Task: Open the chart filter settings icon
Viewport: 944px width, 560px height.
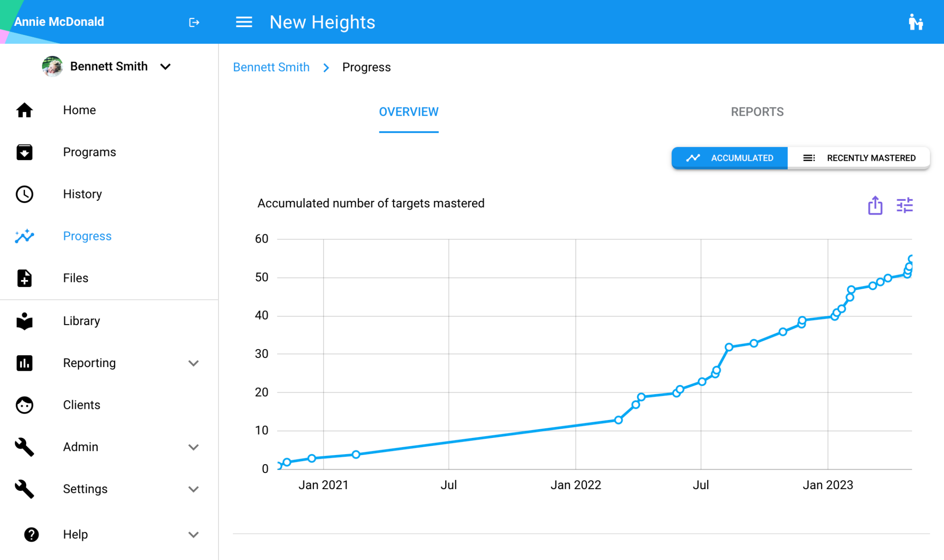Action: [904, 205]
